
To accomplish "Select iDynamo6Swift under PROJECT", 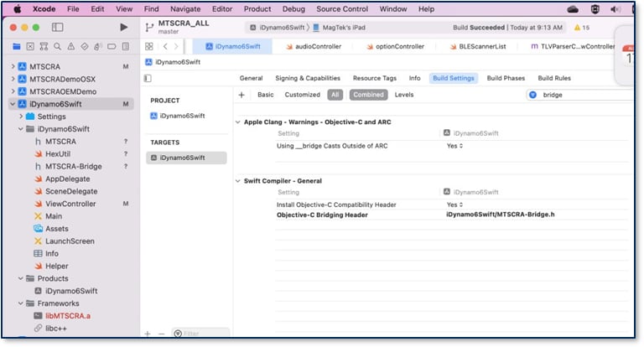I will tap(178, 116).
